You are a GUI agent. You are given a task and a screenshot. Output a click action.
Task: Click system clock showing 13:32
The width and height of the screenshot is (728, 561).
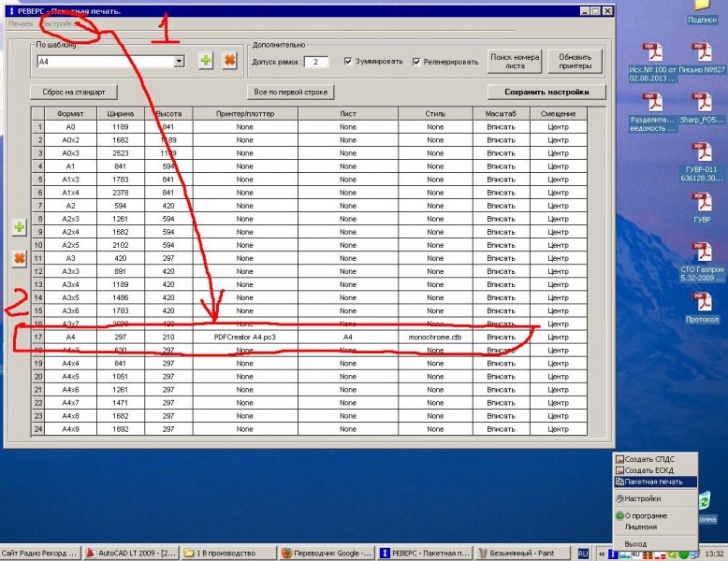click(714, 554)
